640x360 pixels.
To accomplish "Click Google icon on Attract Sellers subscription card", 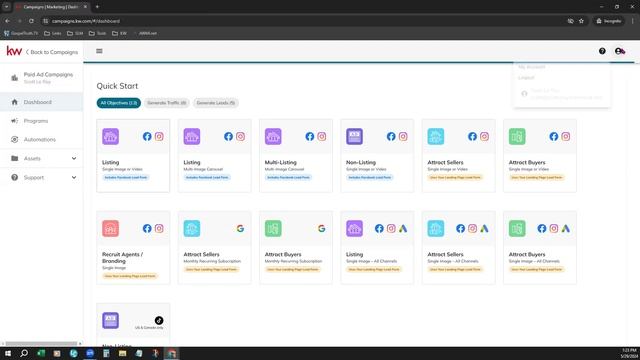I will (x=240, y=229).
